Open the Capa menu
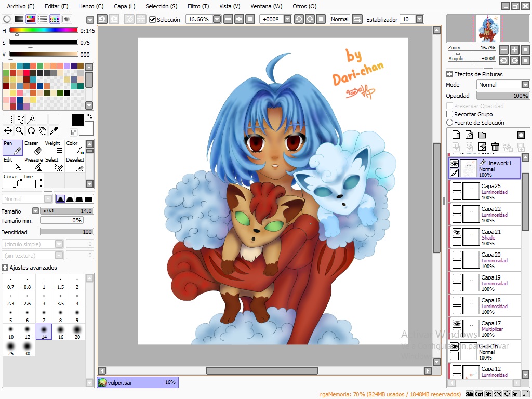The height and width of the screenshot is (399, 532). pyautogui.click(x=124, y=6)
